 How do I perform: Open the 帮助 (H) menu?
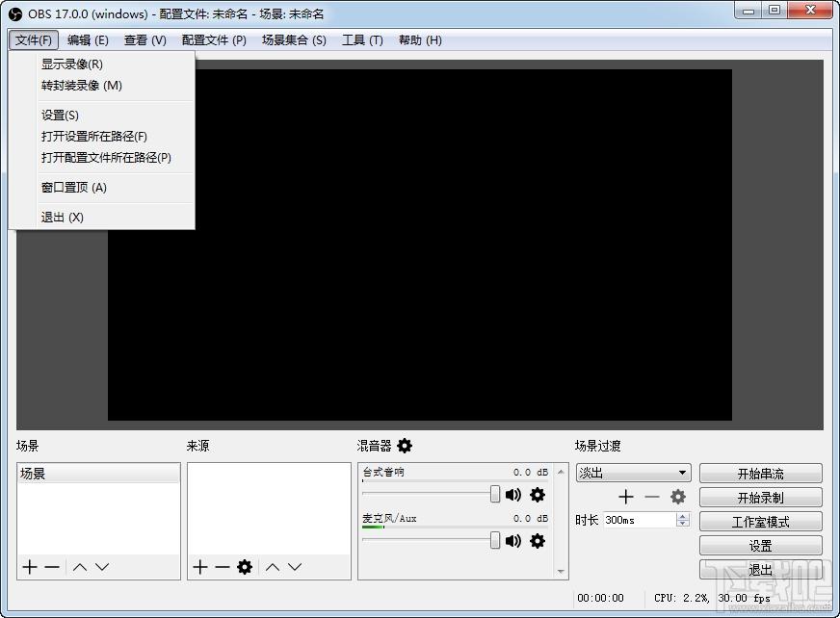[420, 40]
